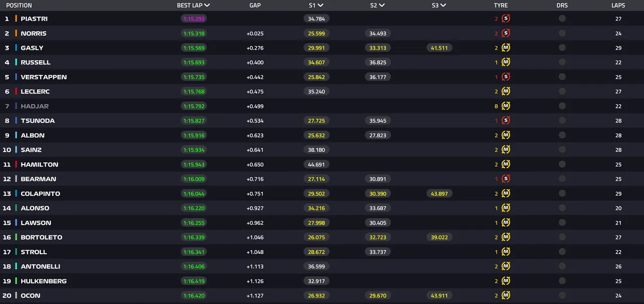Click Piastri's purple best lap 1:15.293

coord(194,19)
